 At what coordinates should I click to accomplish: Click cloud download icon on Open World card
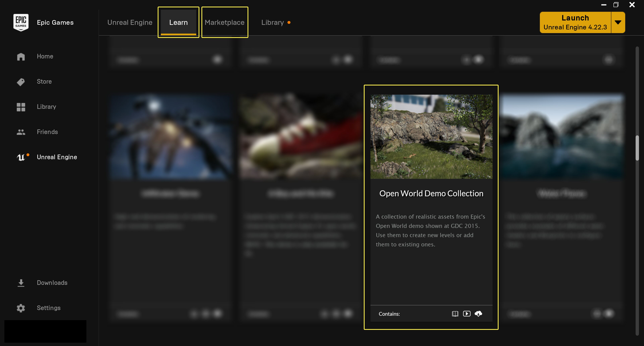(478, 314)
